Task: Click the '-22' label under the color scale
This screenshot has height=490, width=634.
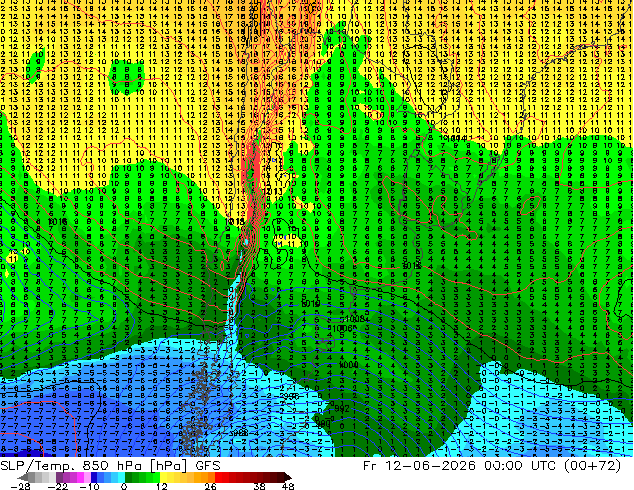Action: click(58, 486)
